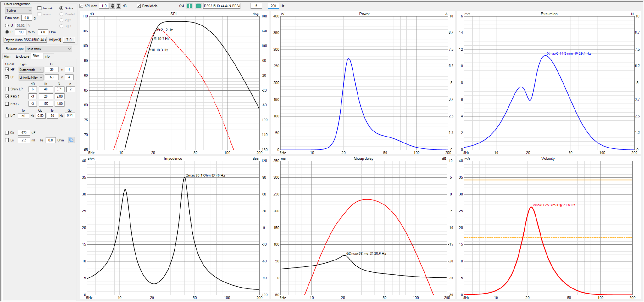Click the power 700 W input field
644x302 pixels.
21,32
